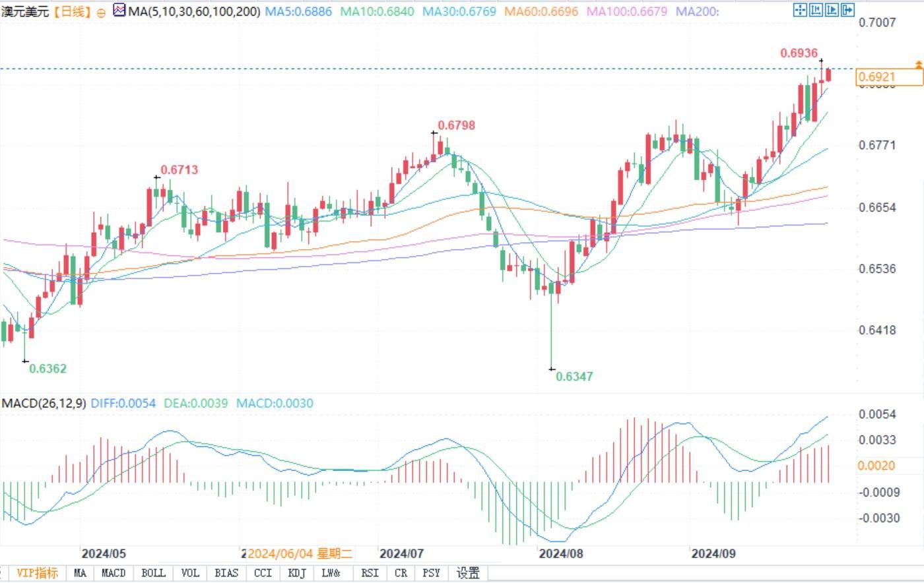Click the 2024/08 date marker on timeline
Viewport: 924px width, 583px height.
(x=560, y=553)
